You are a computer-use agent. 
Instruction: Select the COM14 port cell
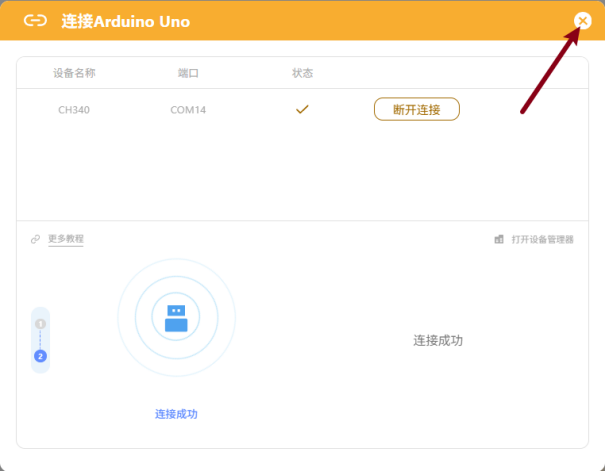click(188, 110)
